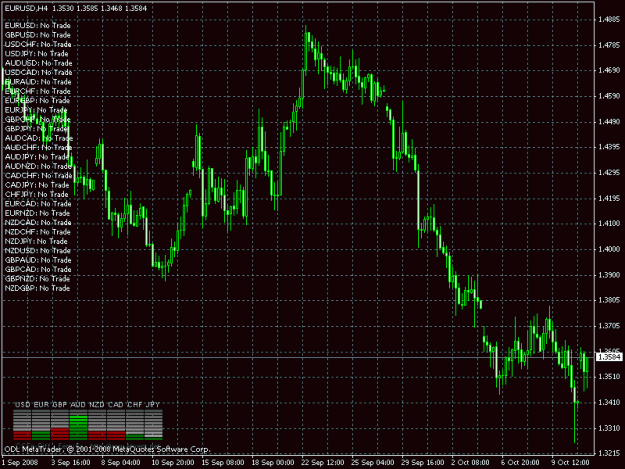
Task: Select the 'GBPAUD: No Trade' status line
Action: [38, 260]
